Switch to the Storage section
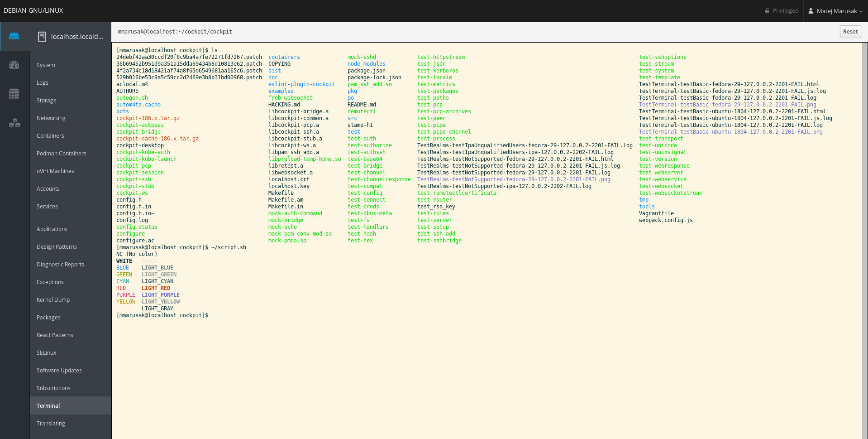This screenshot has height=439, width=868. (46, 100)
